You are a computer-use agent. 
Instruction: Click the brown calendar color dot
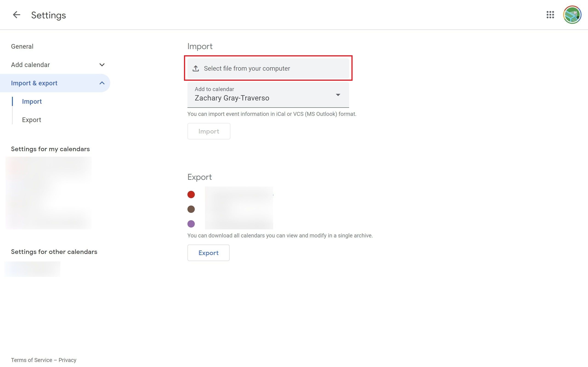[191, 209]
